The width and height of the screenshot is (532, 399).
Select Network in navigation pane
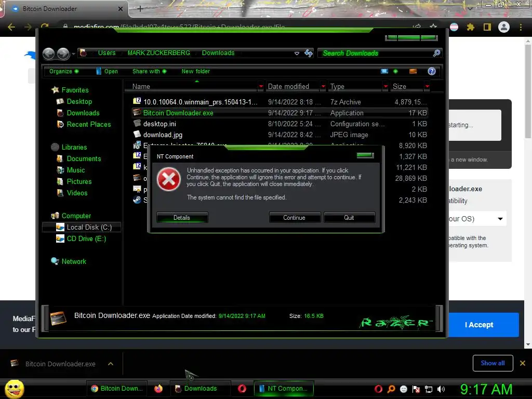(74, 262)
